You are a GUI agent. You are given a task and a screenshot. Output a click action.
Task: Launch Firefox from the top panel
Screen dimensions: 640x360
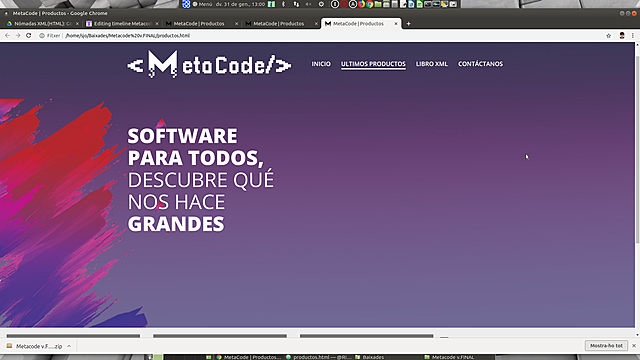pyautogui.click(x=361, y=4)
